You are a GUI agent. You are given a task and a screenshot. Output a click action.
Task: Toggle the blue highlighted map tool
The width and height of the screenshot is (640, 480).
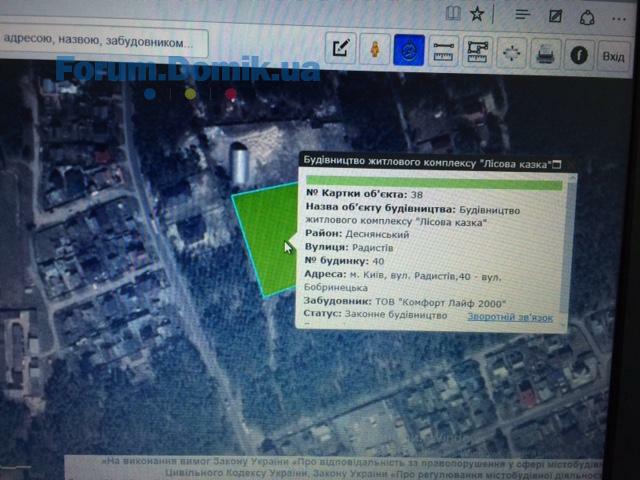coord(408,49)
